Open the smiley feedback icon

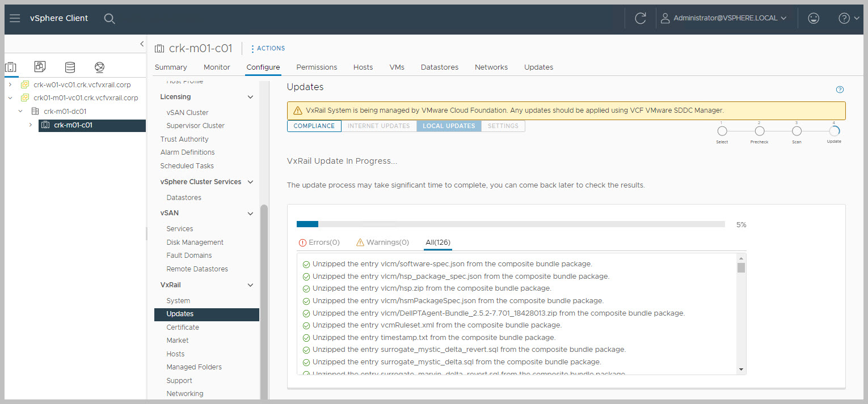coord(814,18)
